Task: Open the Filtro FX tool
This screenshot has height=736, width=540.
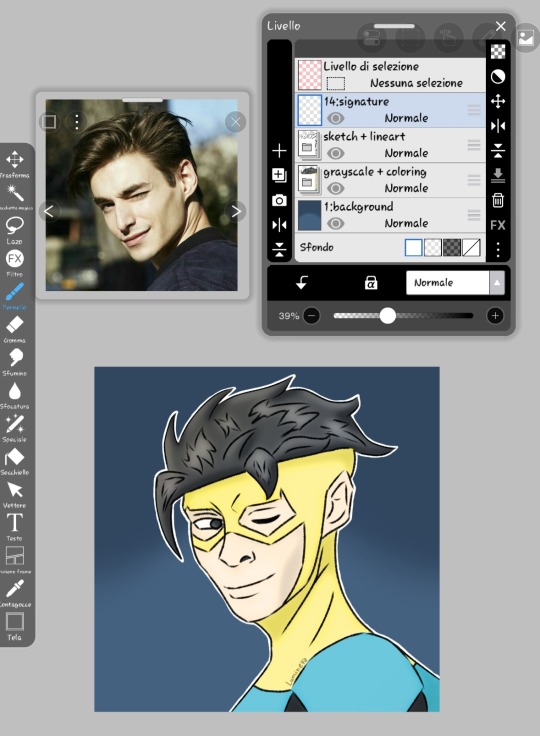Action: (x=15, y=262)
